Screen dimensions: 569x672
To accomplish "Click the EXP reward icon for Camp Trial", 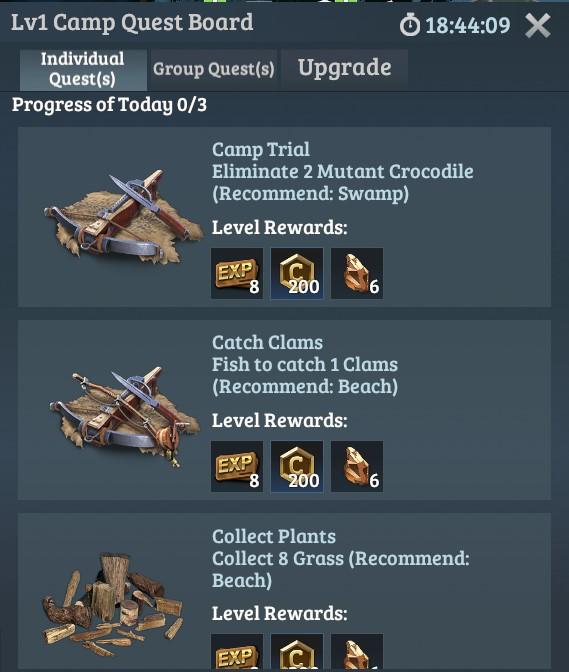I will (237, 273).
